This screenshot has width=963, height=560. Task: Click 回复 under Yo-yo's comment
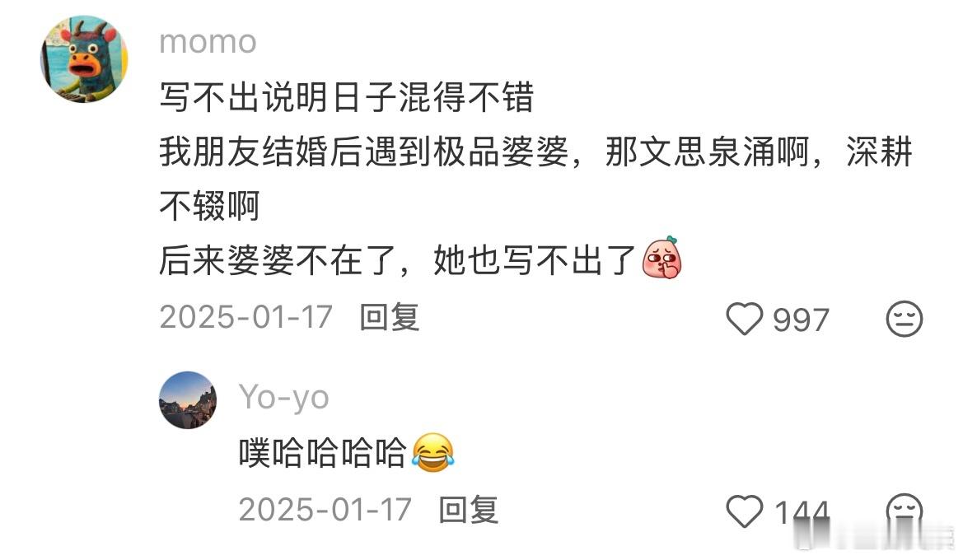tap(469, 511)
